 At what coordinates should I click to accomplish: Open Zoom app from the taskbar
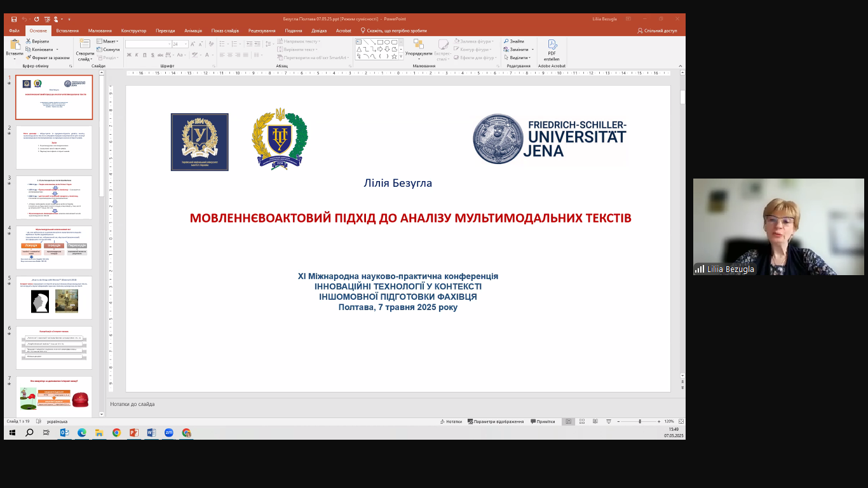168,433
